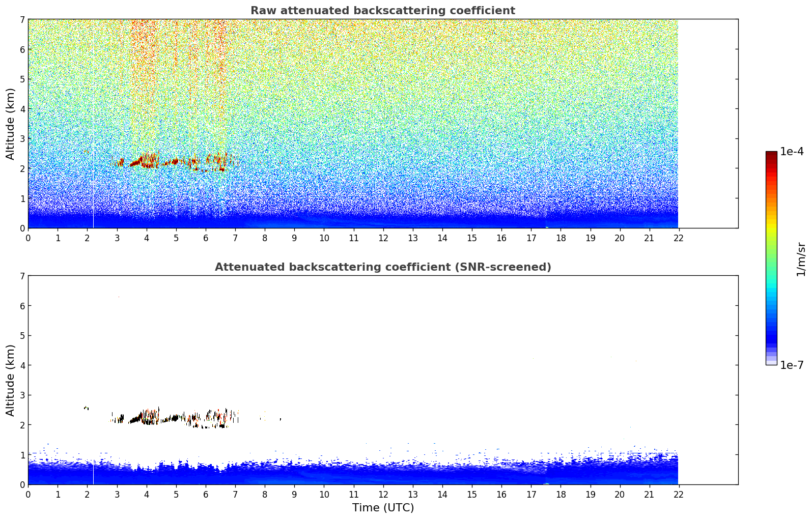Click the 1/m/sr colorbar unit label
812x519 pixels.
coord(801,259)
